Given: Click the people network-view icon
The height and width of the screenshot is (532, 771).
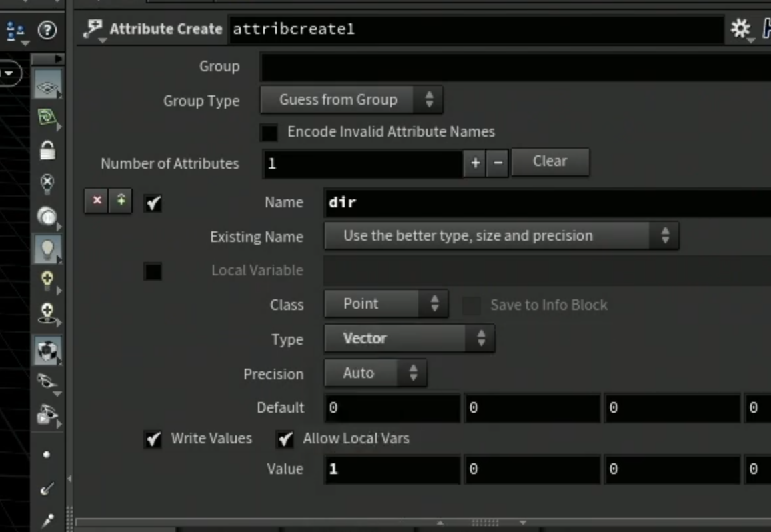Looking at the screenshot, I should pos(15,31).
